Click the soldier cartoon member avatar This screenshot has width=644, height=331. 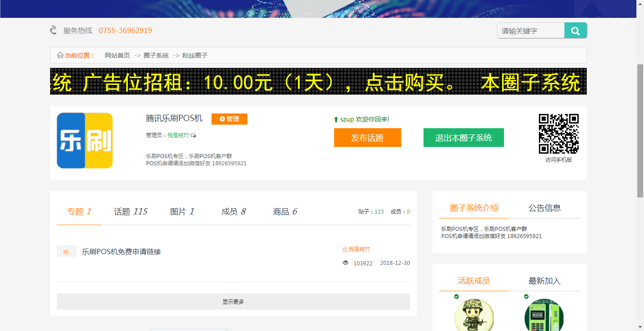pyautogui.click(x=474, y=315)
